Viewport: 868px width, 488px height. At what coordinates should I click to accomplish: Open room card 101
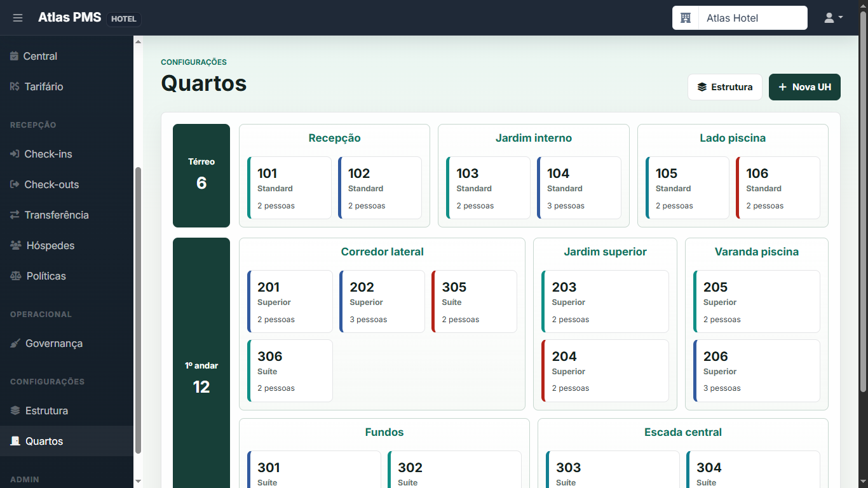[x=289, y=188]
